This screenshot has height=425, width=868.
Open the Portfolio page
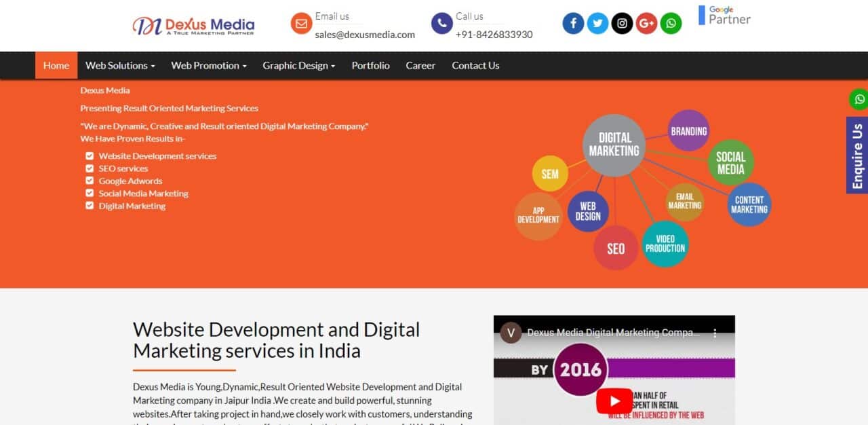click(371, 65)
